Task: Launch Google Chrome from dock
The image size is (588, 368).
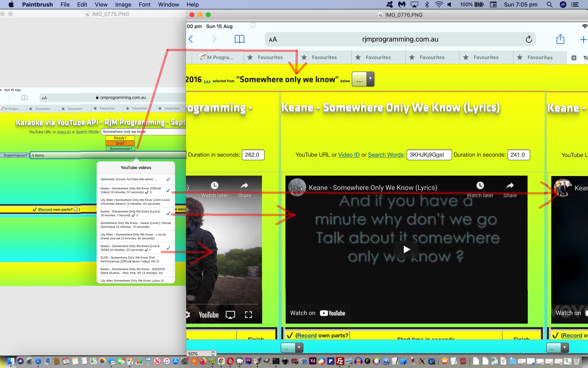Action: point(221,361)
